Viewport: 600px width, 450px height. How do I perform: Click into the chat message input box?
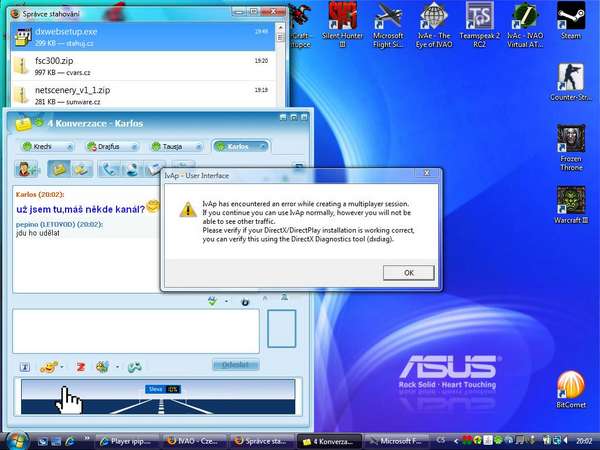click(x=136, y=331)
